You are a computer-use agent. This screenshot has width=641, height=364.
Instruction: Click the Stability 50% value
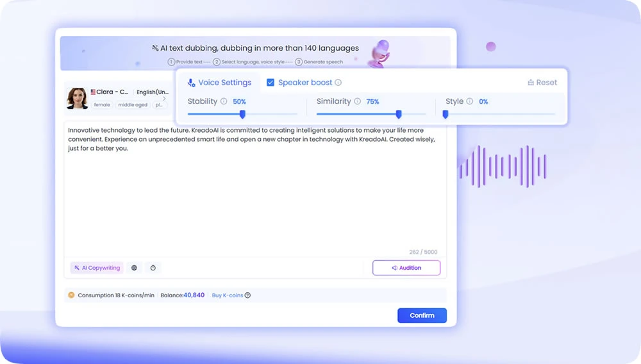click(239, 101)
